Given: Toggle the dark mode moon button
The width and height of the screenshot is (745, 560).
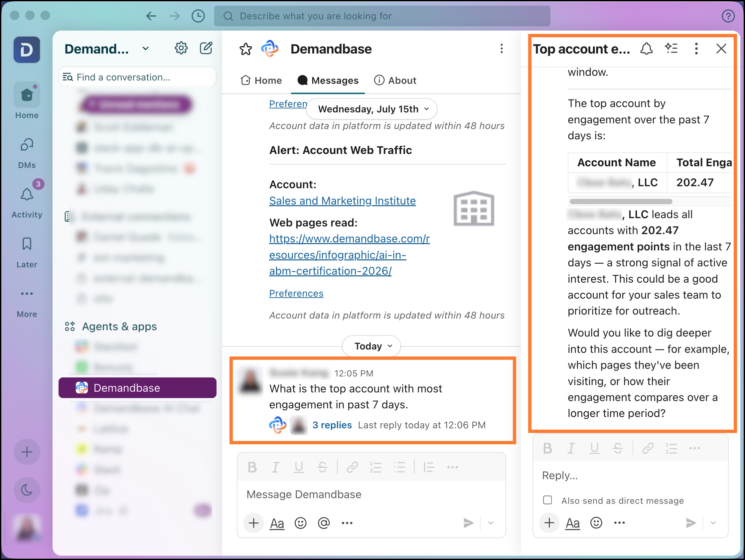Looking at the screenshot, I should pyautogui.click(x=27, y=490).
